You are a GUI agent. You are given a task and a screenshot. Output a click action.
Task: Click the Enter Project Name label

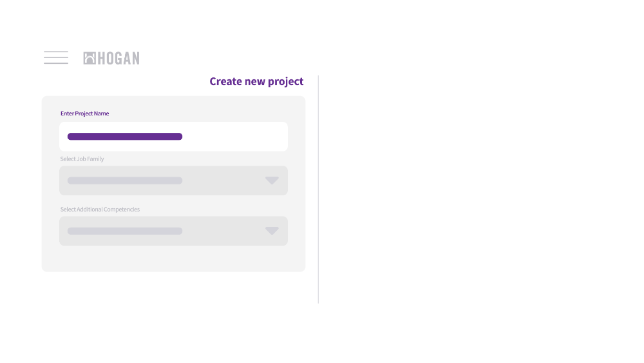coord(84,113)
